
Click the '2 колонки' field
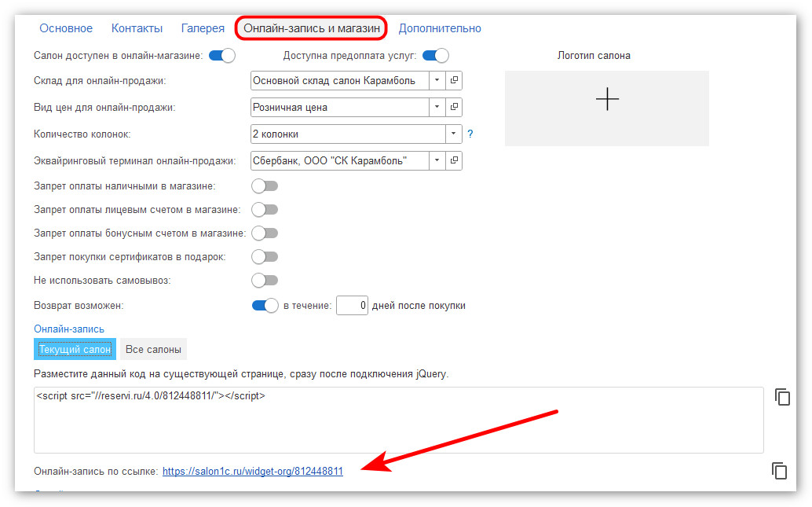(348, 134)
